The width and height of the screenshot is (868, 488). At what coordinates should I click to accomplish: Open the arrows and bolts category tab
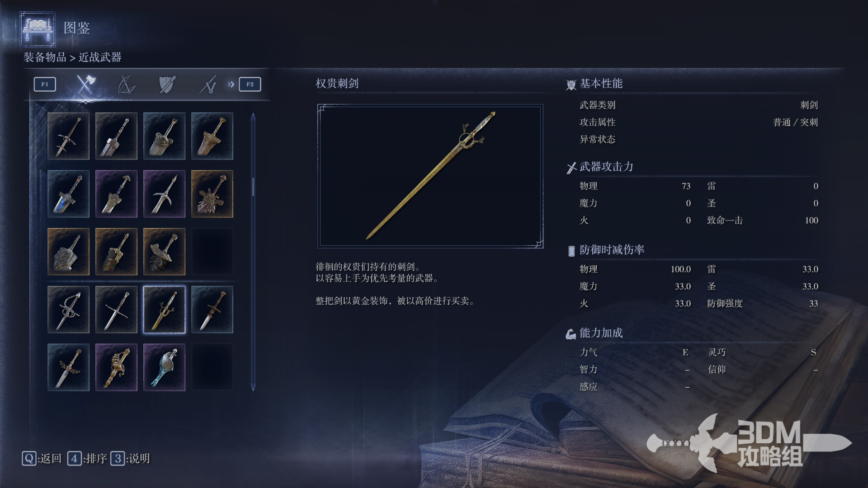[x=208, y=84]
